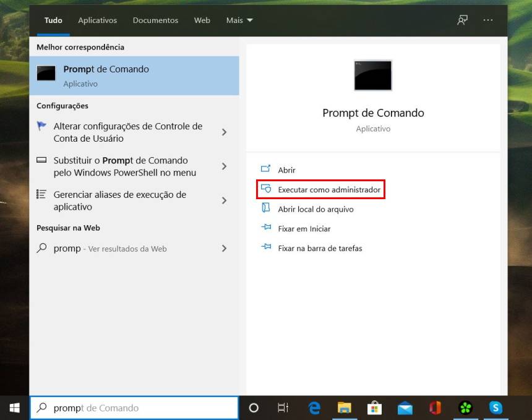The width and height of the screenshot is (532, 420).
Task: Switch to the Web tab
Action: tap(202, 20)
